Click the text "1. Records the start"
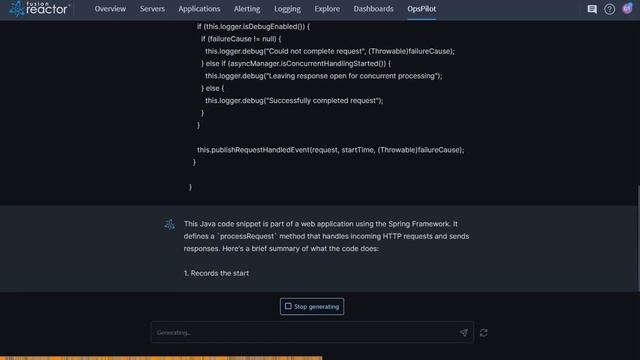This screenshot has height=360, width=640. click(x=216, y=273)
